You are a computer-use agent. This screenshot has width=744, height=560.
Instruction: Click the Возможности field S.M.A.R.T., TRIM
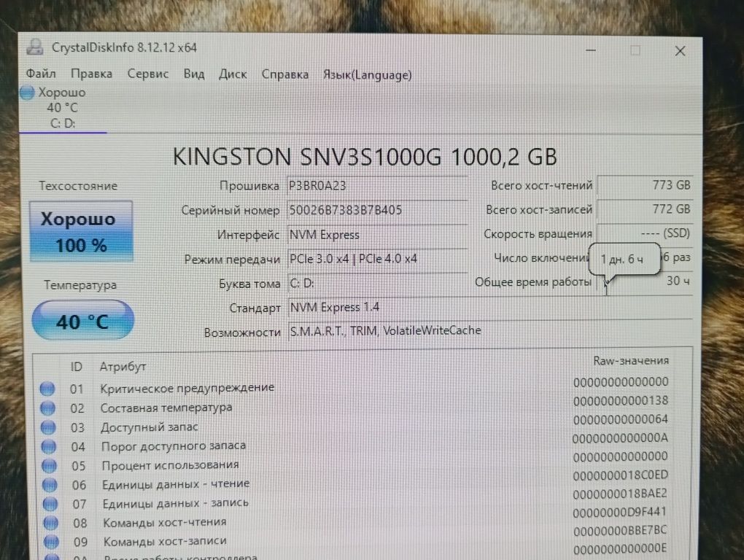pyautogui.click(x=490, y=331)
